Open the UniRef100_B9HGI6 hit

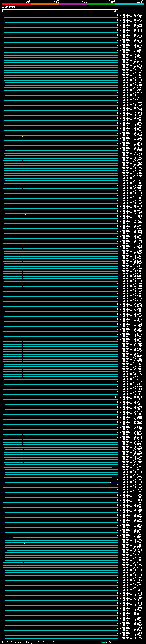(131, 60)
